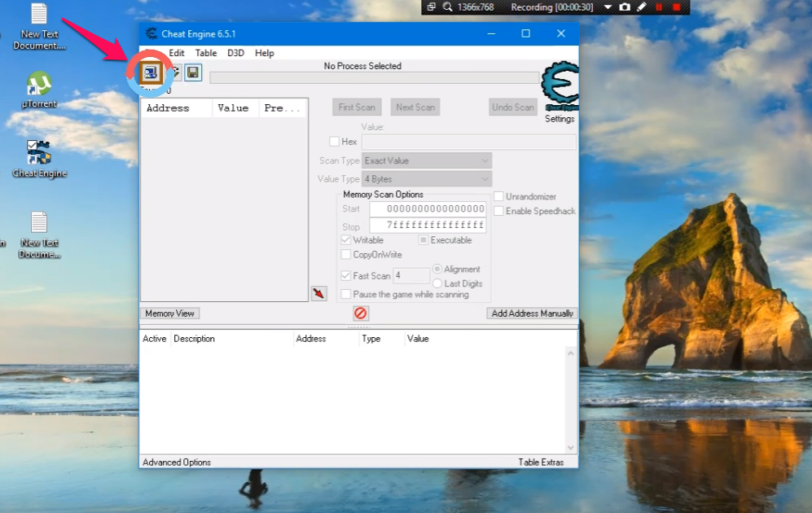Open the Value Type dropdown

tap(427, 179)
